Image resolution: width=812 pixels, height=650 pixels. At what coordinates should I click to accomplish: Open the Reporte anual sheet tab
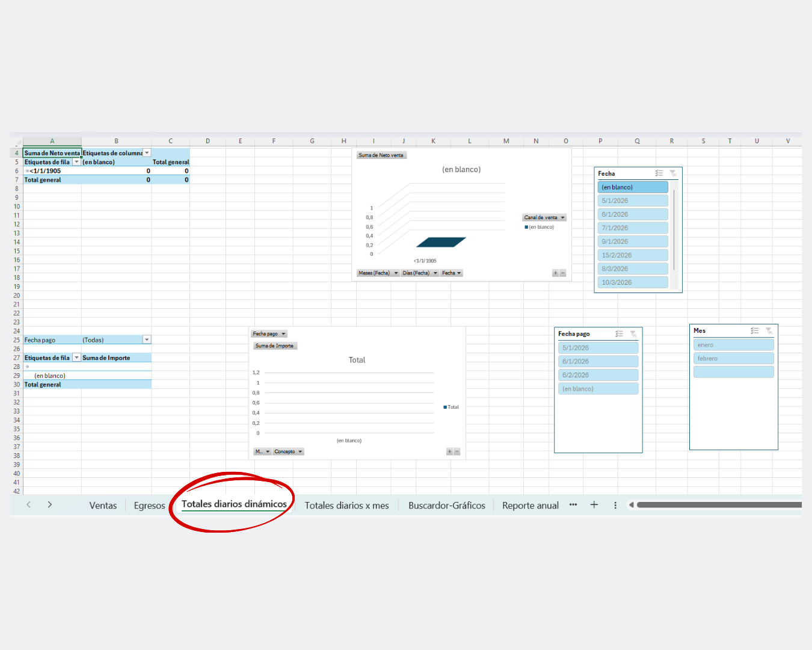coord(530,506)
